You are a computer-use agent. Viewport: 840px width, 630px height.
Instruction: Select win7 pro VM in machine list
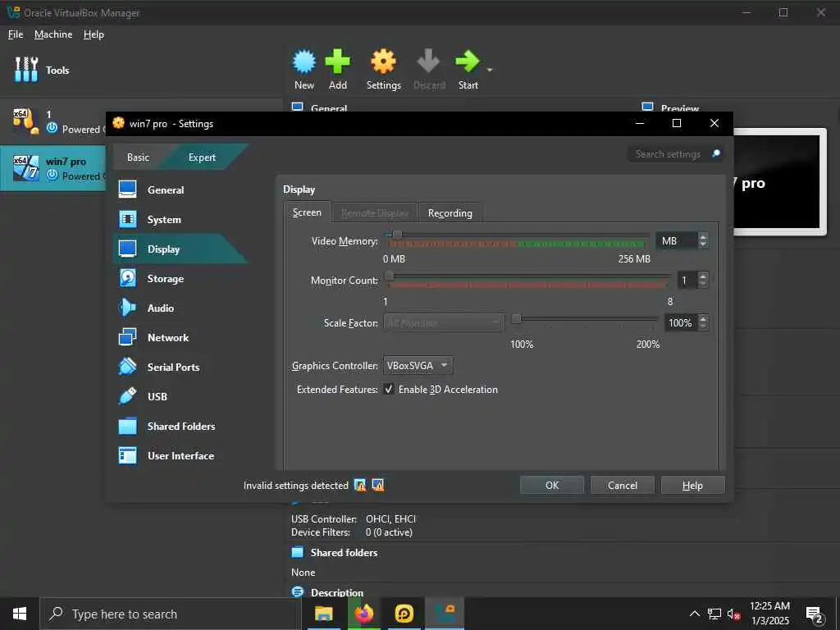coord(53,168)
